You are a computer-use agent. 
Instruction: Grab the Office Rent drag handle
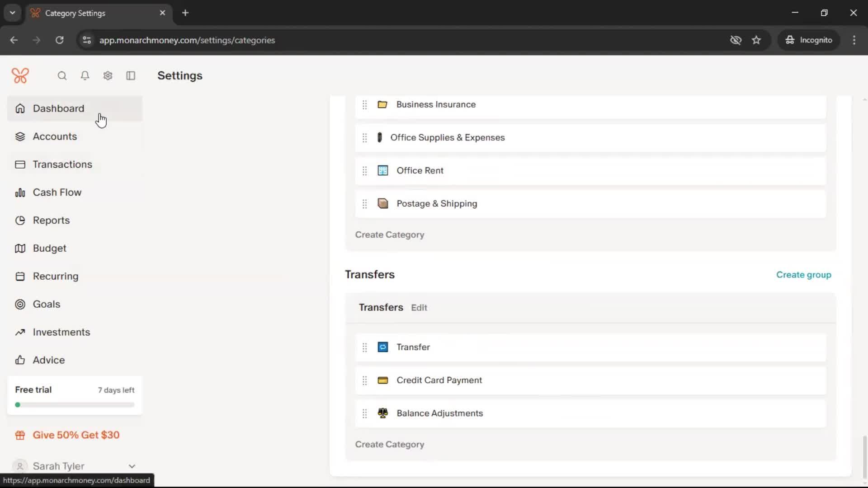point(364,171)
